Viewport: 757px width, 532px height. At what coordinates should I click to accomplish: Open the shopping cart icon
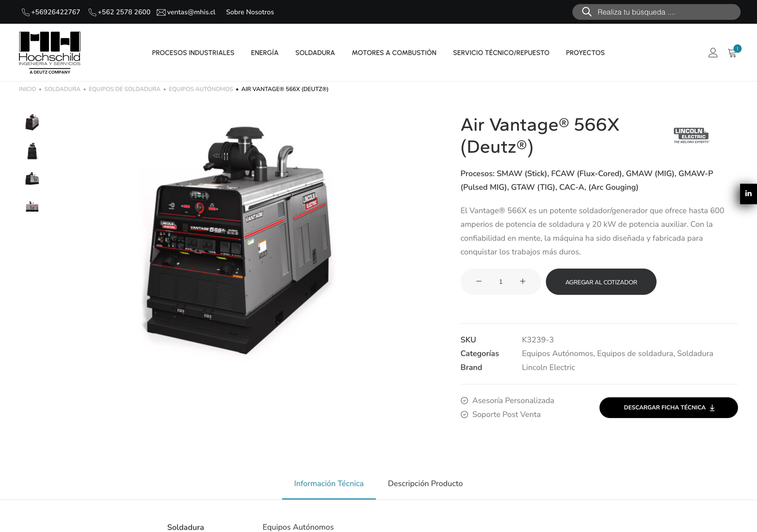(732, 53)
